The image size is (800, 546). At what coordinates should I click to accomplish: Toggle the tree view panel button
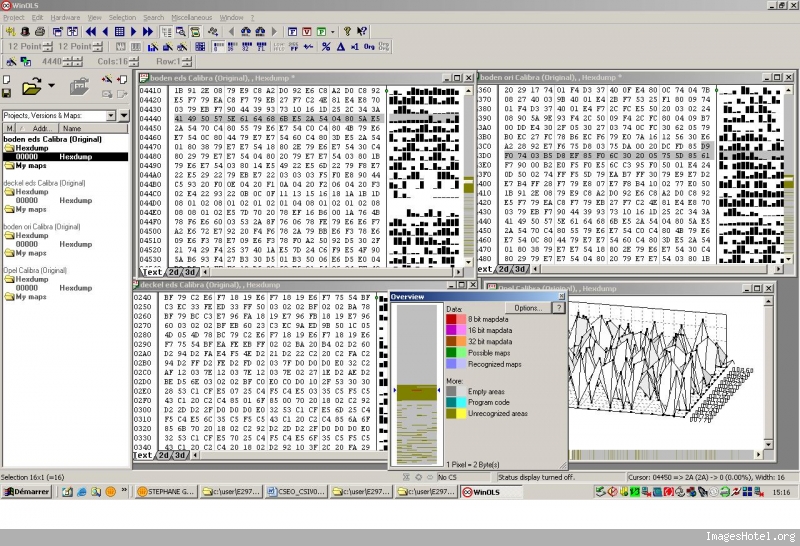click(x=166, y=32)
